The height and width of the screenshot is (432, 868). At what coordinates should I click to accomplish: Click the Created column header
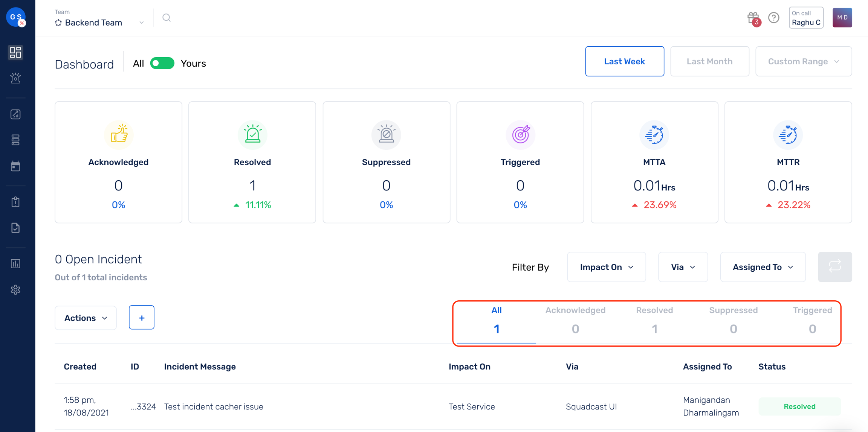tap(80, 367)
